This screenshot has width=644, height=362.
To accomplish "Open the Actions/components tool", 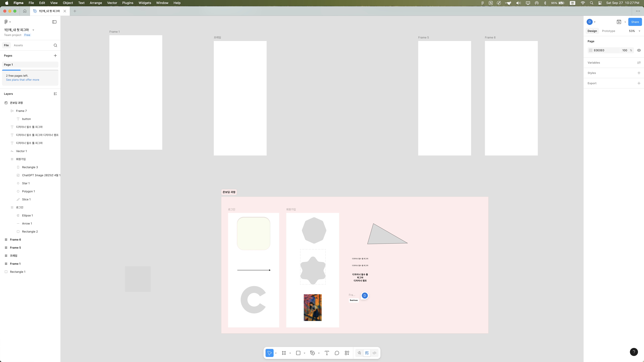I will click(x=347, y=353).
